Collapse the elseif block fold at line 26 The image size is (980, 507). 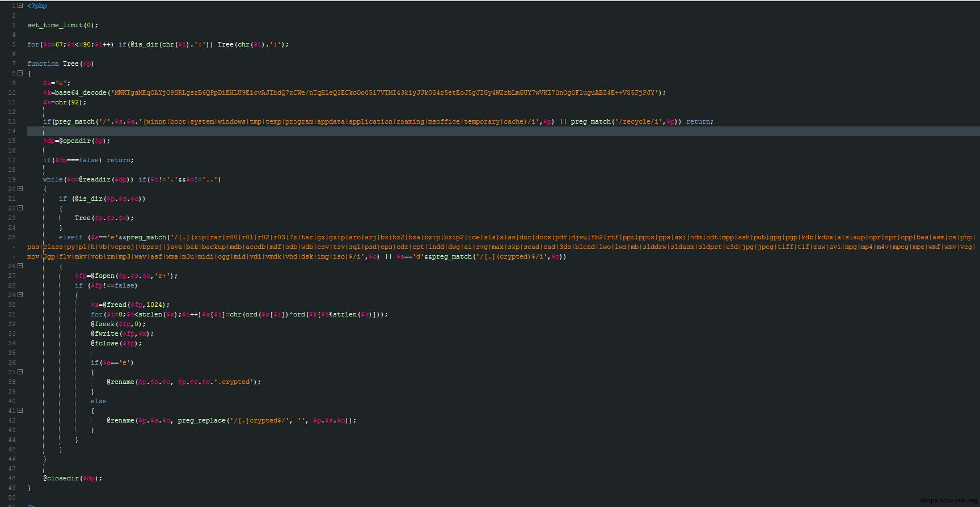(x=20, y=266)
